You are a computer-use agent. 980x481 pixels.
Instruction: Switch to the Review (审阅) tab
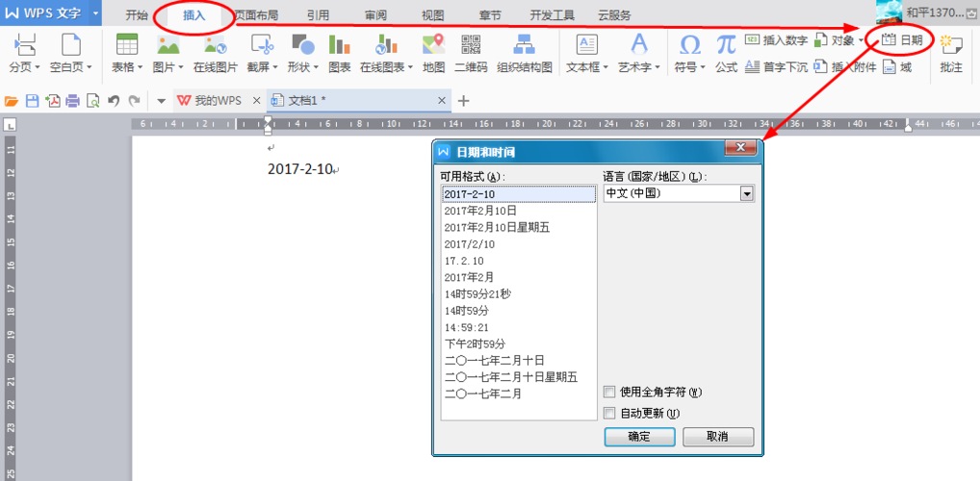click(375, 15)
